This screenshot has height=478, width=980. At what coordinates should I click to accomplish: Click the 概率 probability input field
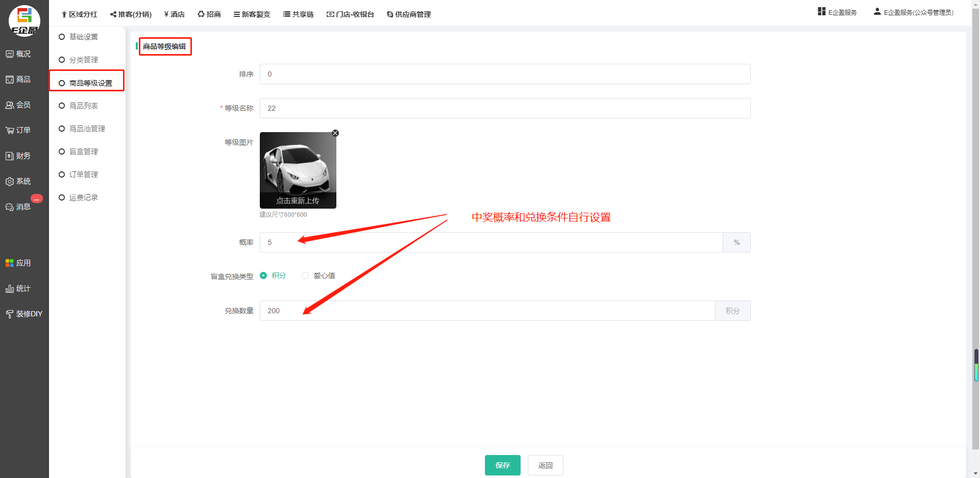coord(491,242)
